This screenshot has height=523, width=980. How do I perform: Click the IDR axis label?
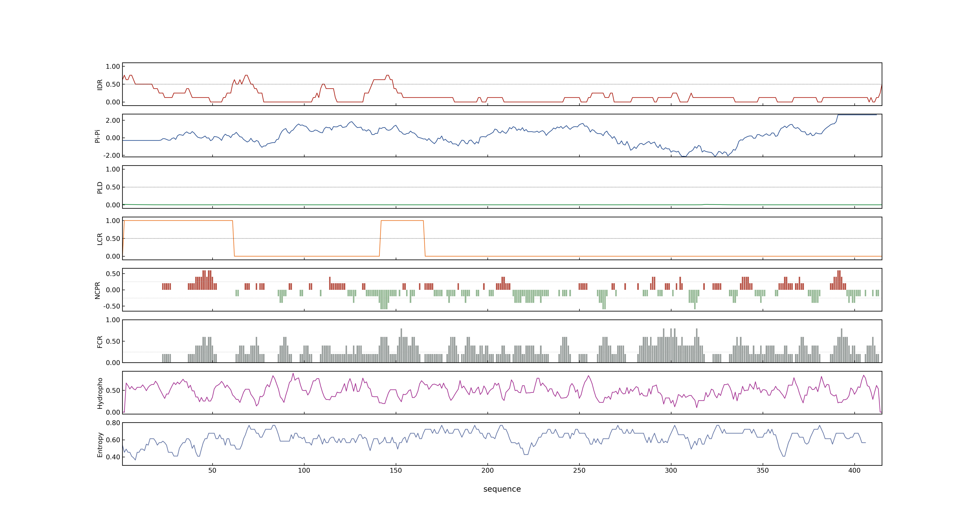pos(100,85)
